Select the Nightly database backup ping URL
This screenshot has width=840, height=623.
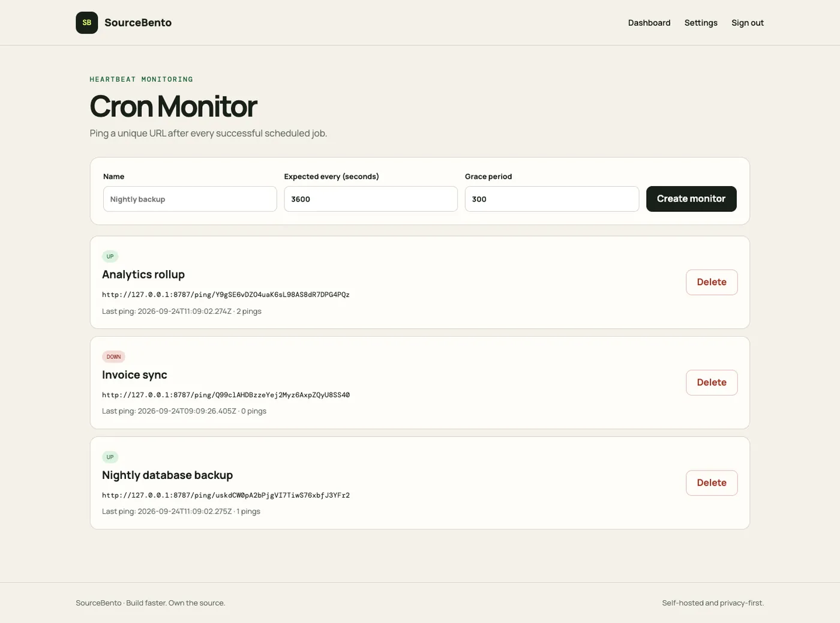click(x=226, y=495)
